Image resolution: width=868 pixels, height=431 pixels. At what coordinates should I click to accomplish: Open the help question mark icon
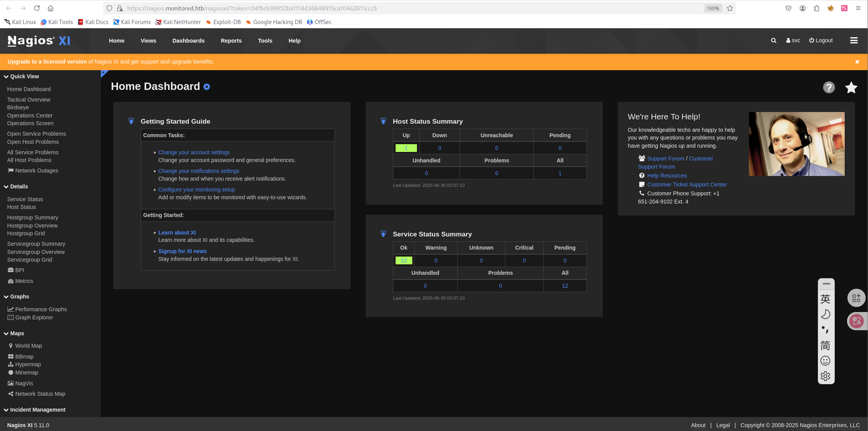click(x=829, y=88)
